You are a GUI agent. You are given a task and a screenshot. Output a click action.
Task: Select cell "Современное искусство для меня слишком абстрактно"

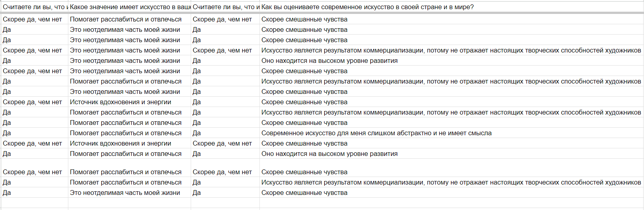pyautogui.click(x=451, y=133)
